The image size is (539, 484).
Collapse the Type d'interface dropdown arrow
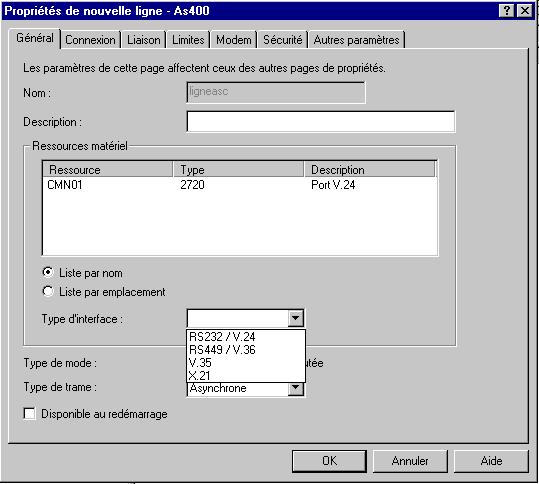(x=295, y=318)
